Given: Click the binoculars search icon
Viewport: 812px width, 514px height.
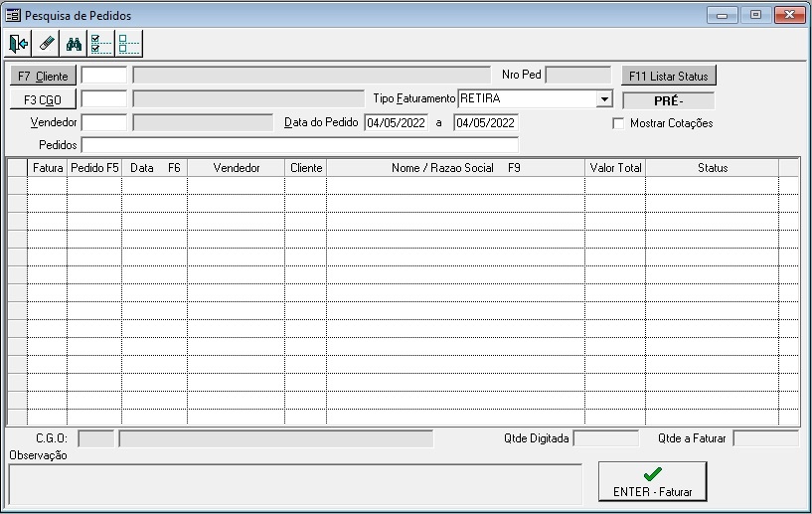Looking at the screenshot, I should [x=74, y=44].
